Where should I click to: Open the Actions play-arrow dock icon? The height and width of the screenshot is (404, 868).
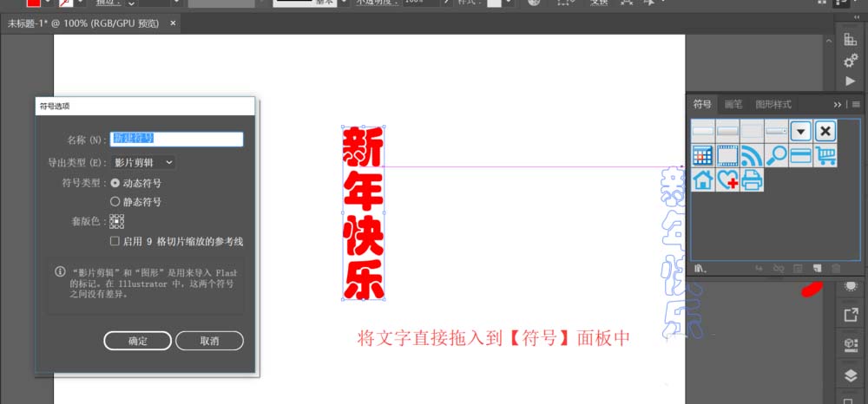[x=851, y=81]
